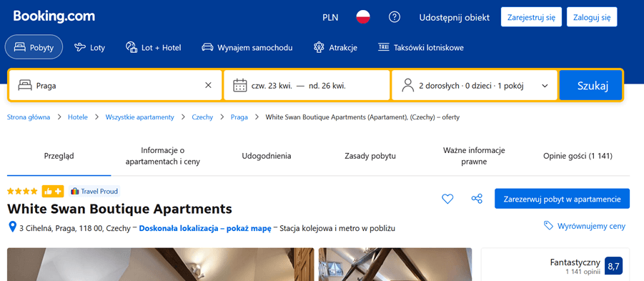Image resolution: width=644 pixels, height=281 pixels.
Task: Open Ważne informacje prawne tab
Action: (474, 156)
